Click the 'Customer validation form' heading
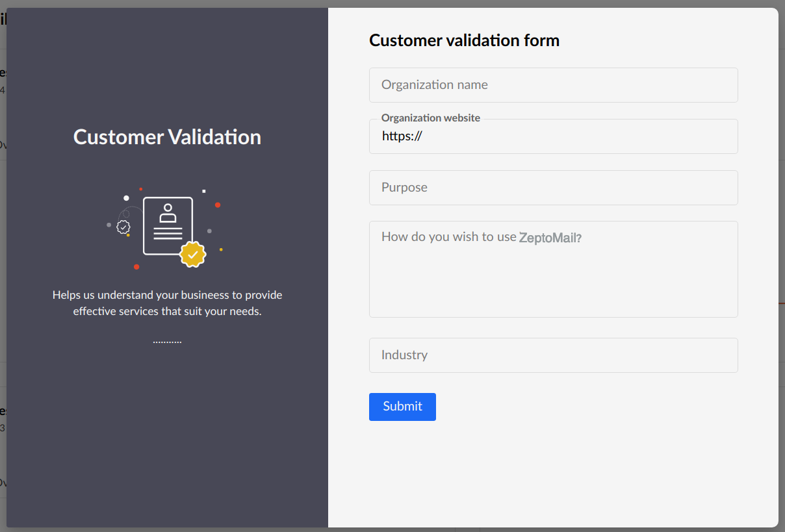This screenshot has width=785, height=532. click(464, 40)
